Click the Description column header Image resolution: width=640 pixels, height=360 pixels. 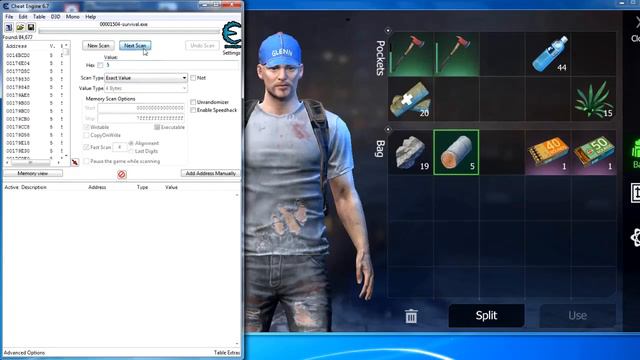click(34, 187)
